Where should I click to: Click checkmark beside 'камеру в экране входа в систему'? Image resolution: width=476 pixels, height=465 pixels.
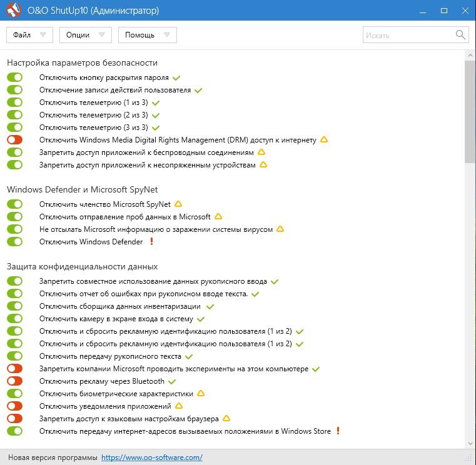click(201, 319)
